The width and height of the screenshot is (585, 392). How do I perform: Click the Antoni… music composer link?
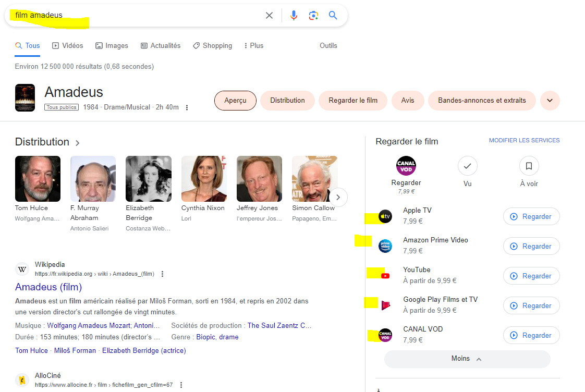click(147, 326)
